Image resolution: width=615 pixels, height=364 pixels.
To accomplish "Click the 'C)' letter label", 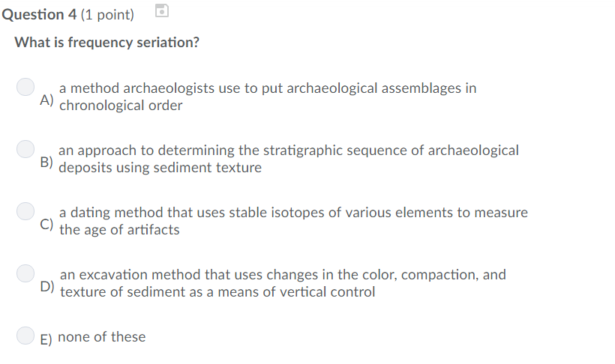I will click(x=47, y=225).
